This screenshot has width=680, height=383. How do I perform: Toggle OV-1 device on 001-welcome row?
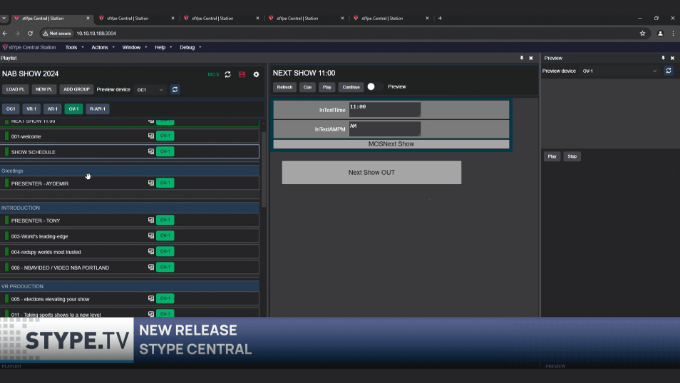click(x=165, y=136)
